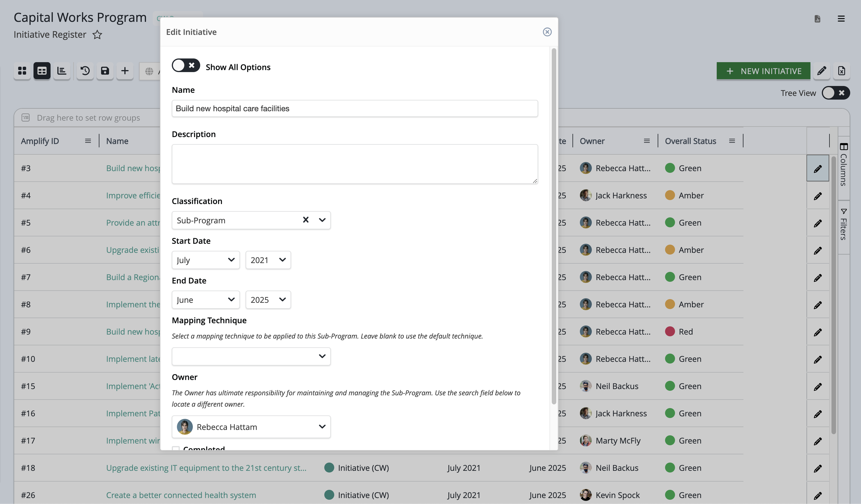
Task: Edit initiative #5 with the pencil icon
Action: [818, 223]
